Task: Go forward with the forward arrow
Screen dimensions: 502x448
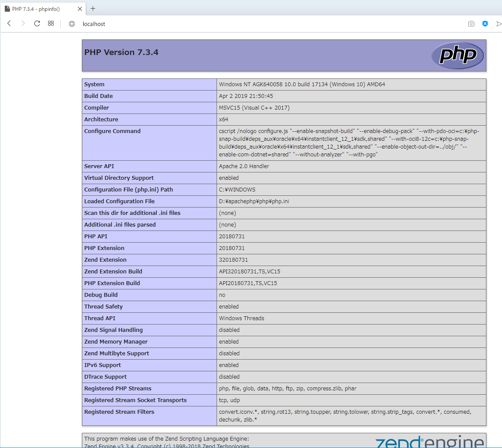Action: click(23, 23)
